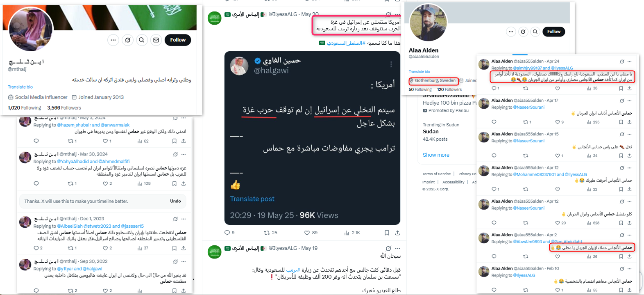644x295 pixels.
Task: Reply to post with 9 comments
Action: pos(227,233)
